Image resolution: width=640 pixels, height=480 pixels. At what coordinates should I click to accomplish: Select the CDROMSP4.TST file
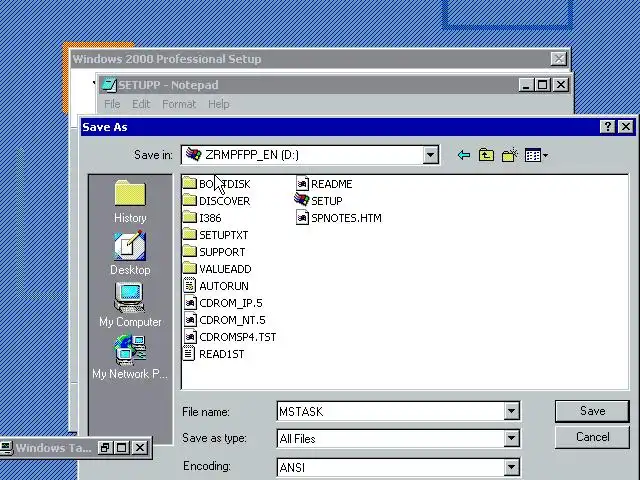230,337
